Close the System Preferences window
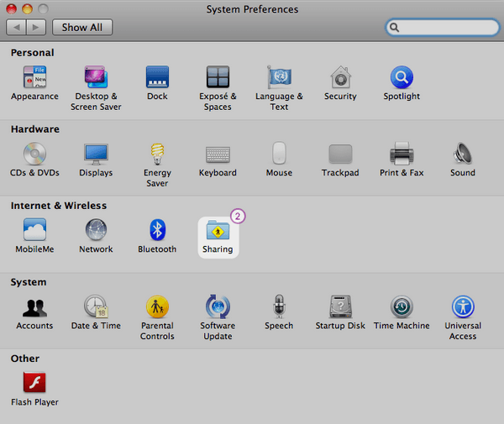The height and width of the screenshot is (424, 504). pos(11,9)
